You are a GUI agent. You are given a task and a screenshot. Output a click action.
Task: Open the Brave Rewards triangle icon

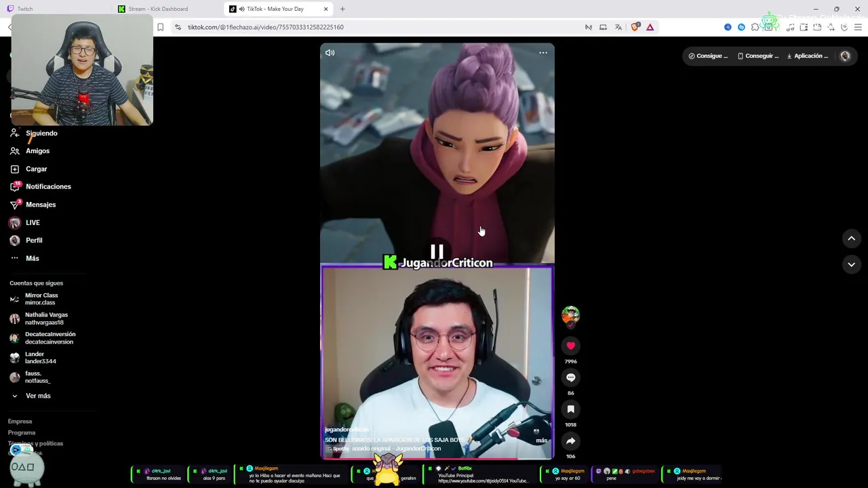pos(650,27)
